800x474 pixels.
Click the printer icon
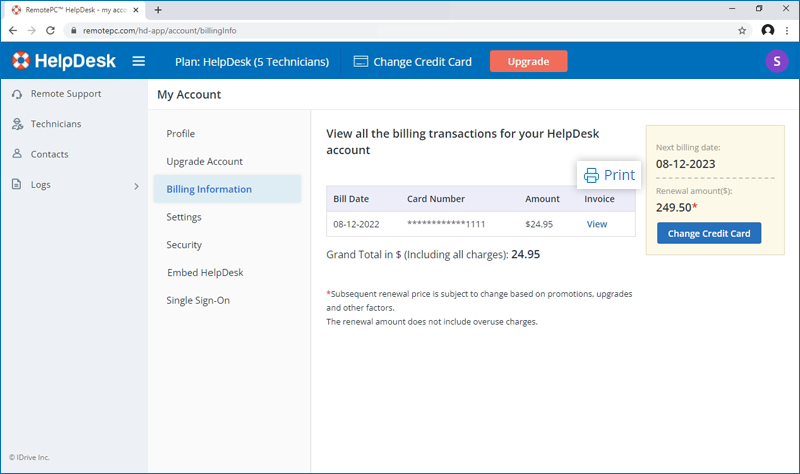pyautogui.click(x=591, y=175)
